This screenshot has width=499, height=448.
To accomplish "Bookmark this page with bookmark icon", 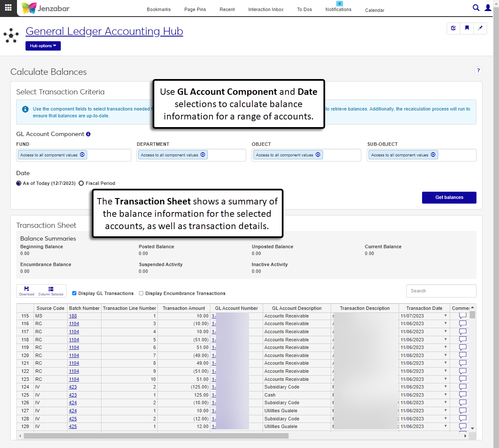I will point(467,28).
